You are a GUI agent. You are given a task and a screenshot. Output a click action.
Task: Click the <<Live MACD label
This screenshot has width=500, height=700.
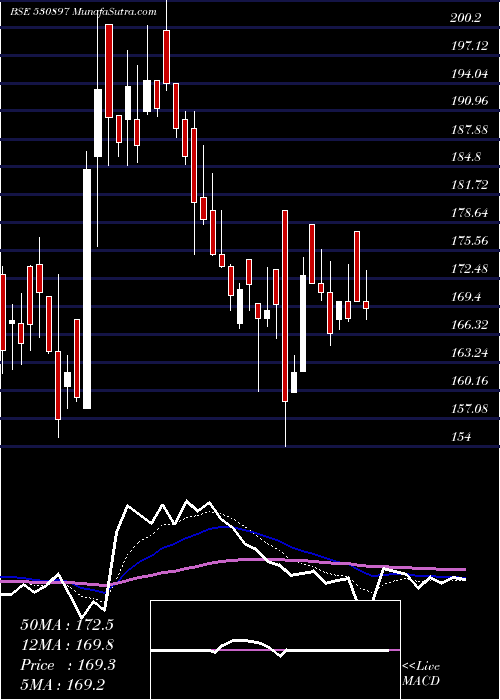(421, 673)
